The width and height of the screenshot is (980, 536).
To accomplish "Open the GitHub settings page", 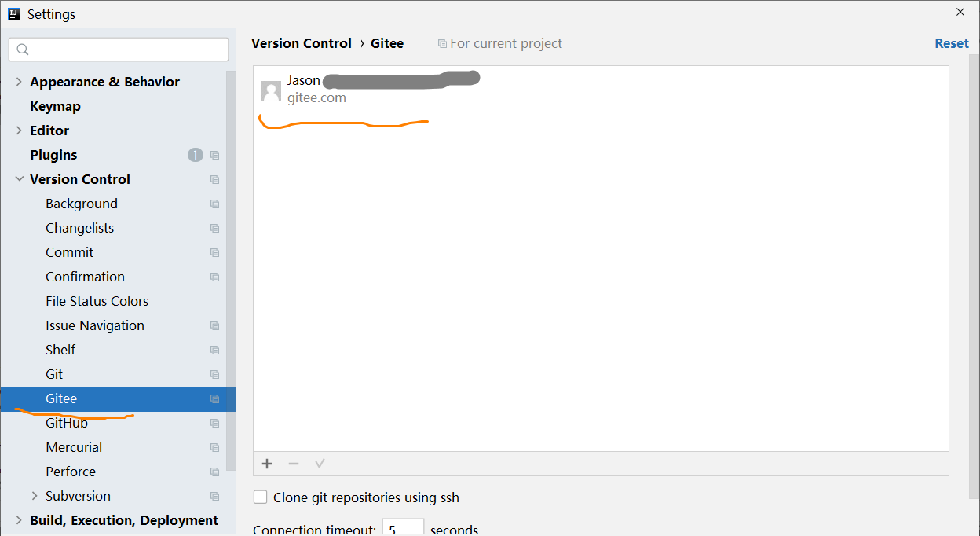I will 67,423.
